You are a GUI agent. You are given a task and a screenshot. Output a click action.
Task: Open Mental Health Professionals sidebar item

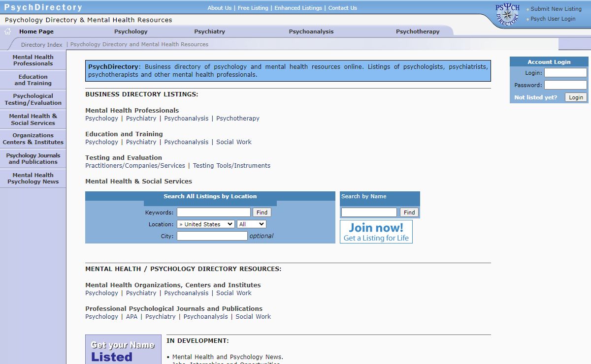point(33,60)
